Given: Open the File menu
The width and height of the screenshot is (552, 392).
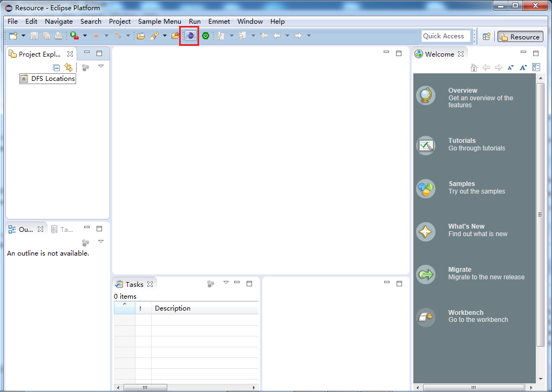Looking at the screenshot, I should tap(12, 22).
